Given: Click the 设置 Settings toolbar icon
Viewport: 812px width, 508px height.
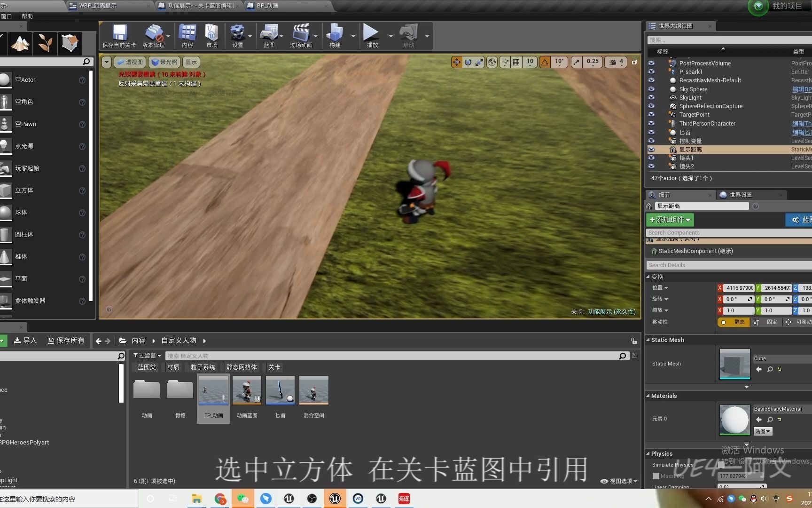Looking at the screenshot, I should coord(239,36).
